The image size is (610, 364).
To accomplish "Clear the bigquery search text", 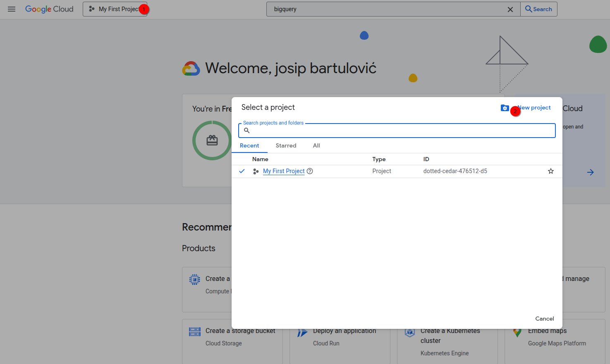I will click(x=510, y=9).
